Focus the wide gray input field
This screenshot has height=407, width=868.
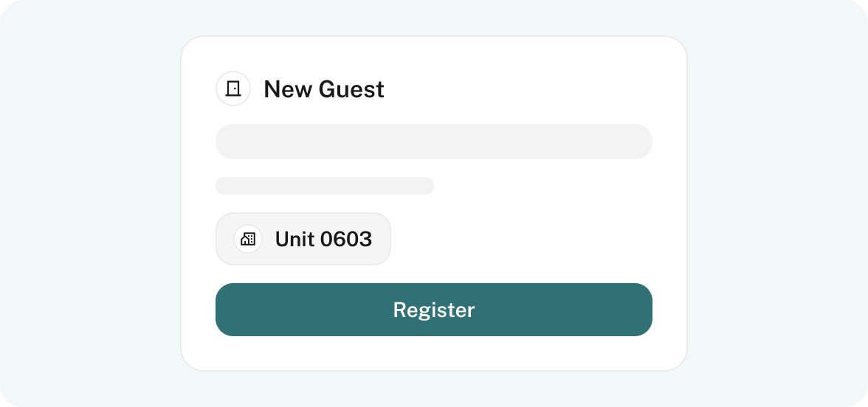(434, 142)
